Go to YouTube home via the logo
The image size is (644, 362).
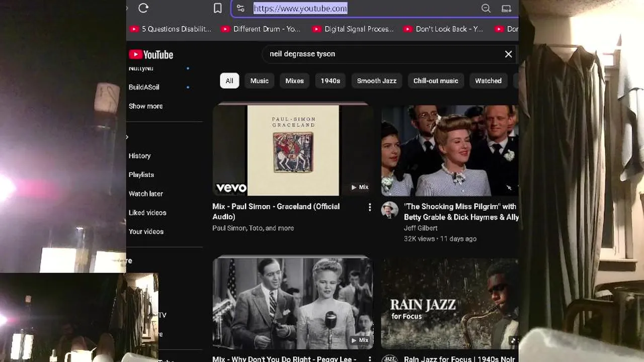pos(151,54)
